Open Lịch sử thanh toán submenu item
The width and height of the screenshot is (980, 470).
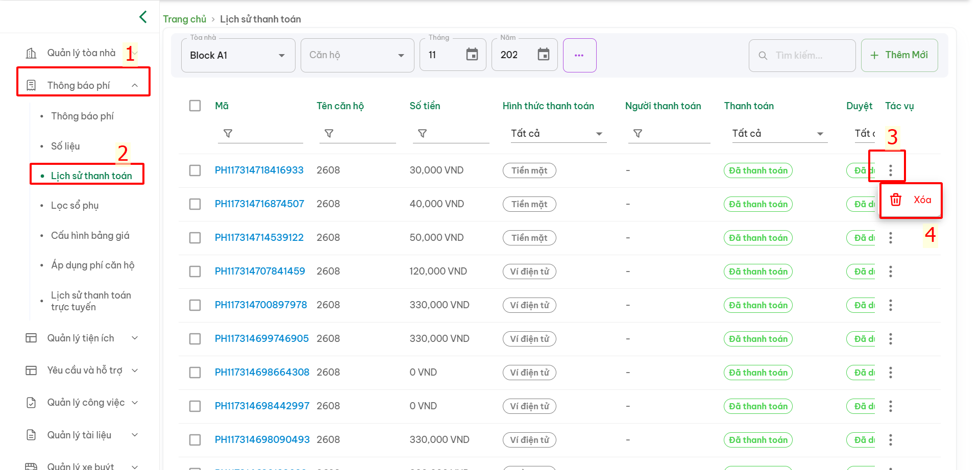point(91,176)
